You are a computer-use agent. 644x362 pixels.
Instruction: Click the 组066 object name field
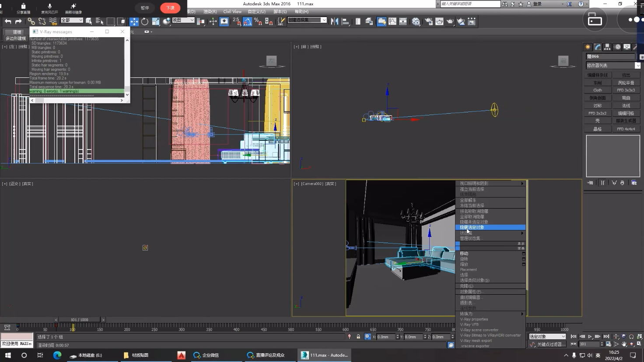(x=611, y=56)
